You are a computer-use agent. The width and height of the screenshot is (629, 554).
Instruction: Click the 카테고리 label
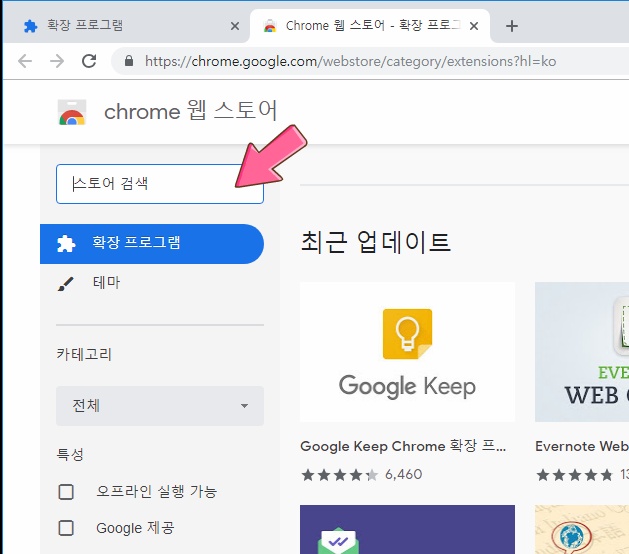tap(84, 354)
